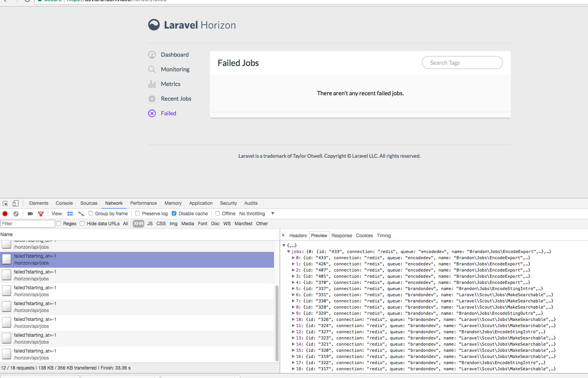Select the Failed jobs circle-X icon

(152, 113)
